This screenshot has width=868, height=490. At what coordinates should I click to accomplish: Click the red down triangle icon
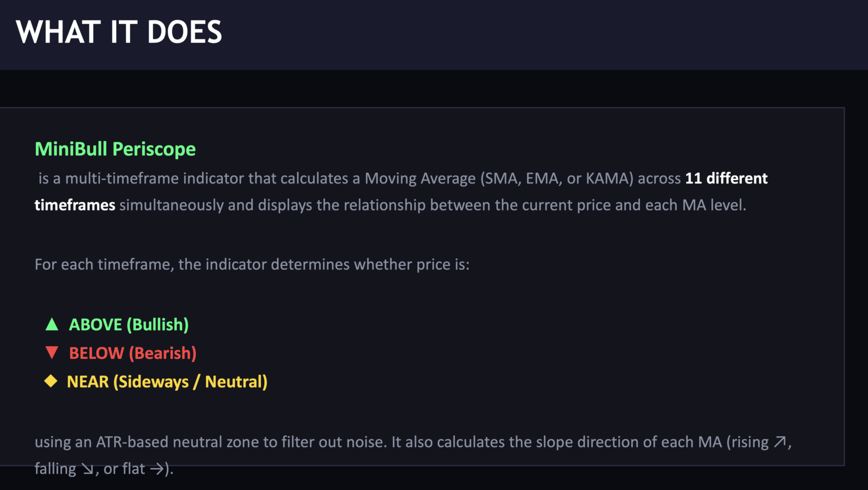(52, 353)
